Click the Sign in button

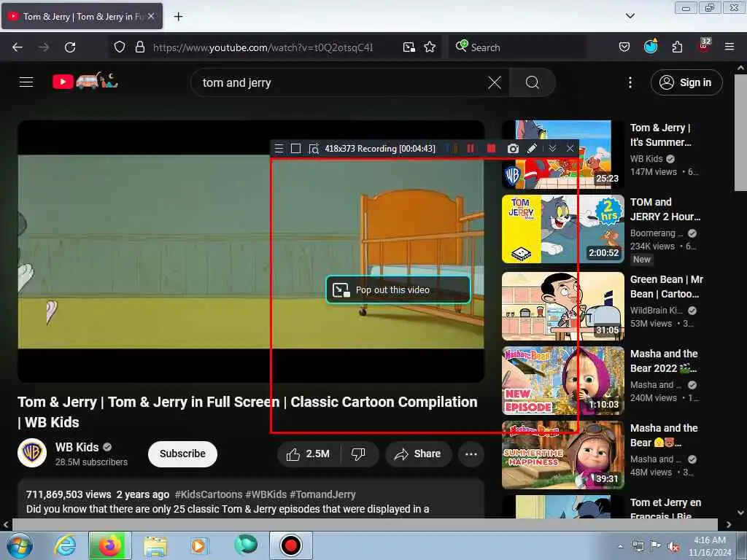click(x=686, y=82)
